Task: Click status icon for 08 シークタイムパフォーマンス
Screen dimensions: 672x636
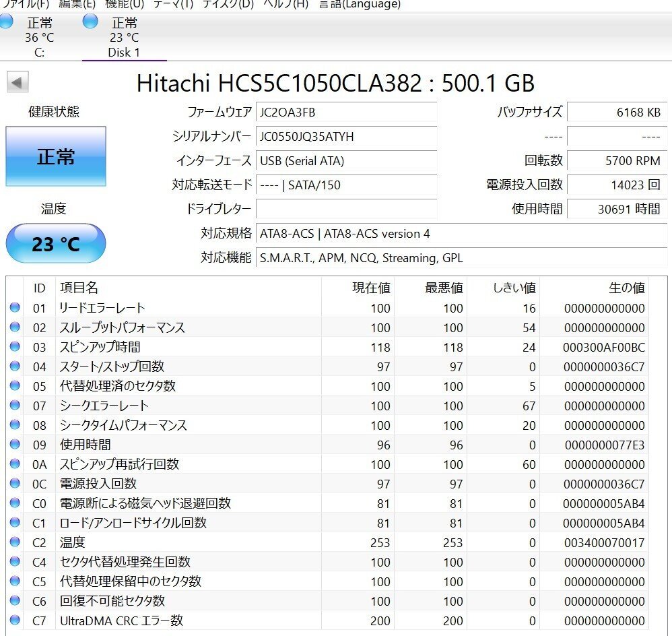Action: coord(15,424)
